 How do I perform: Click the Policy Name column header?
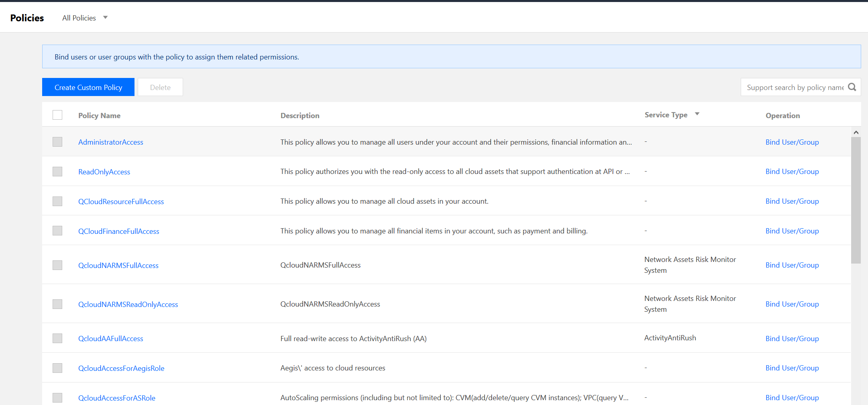99,116
